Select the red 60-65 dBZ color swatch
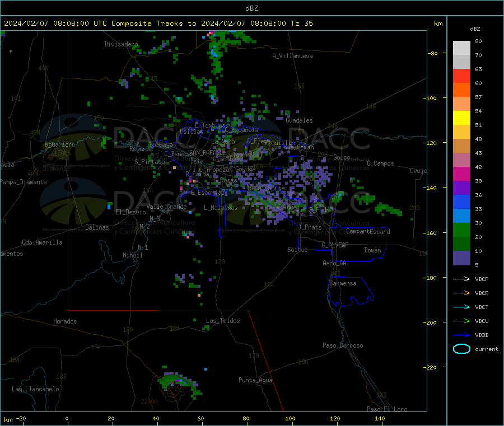The image size is (504, 426). coord(461,76)
